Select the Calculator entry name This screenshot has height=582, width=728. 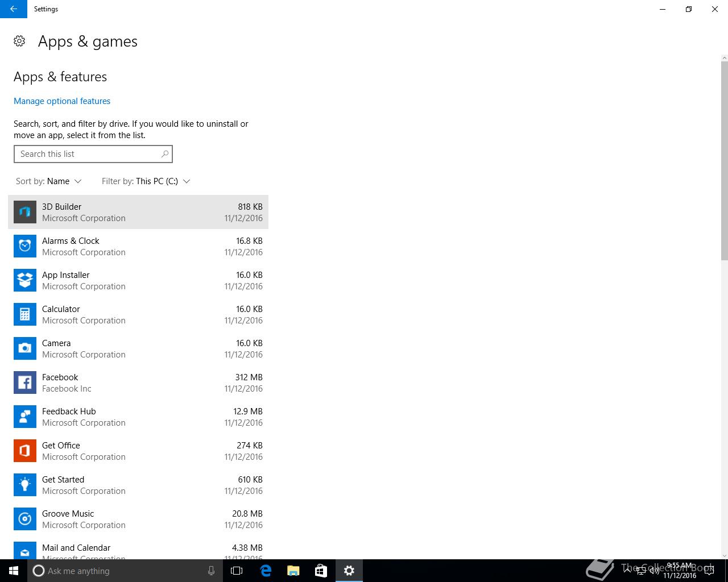[x=61, y=309]
